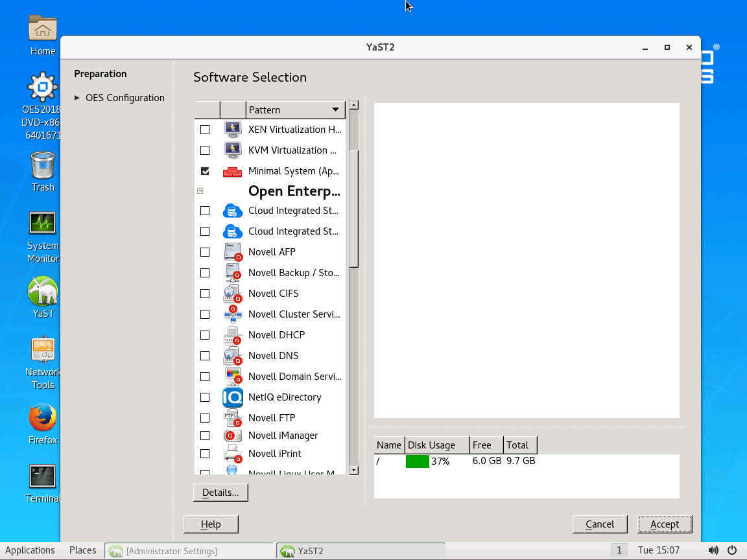Click the NetIQ eDirectory icon
The width and height of the screenshot is (747, 560).
tap(233, 397)
